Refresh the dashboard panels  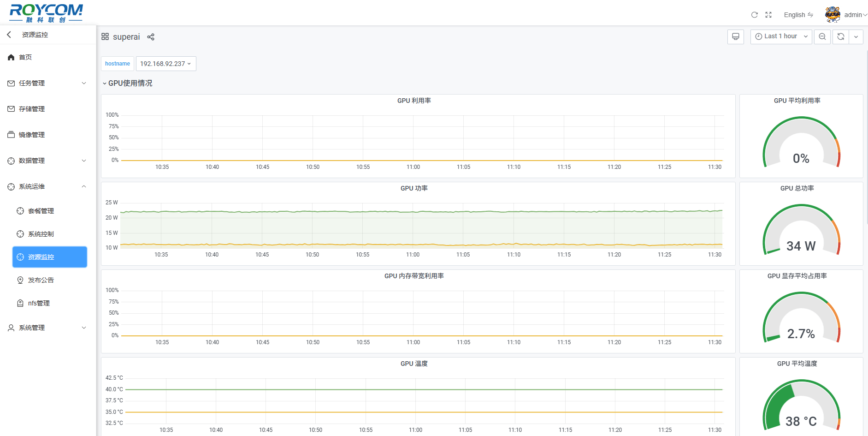point(841,36)
